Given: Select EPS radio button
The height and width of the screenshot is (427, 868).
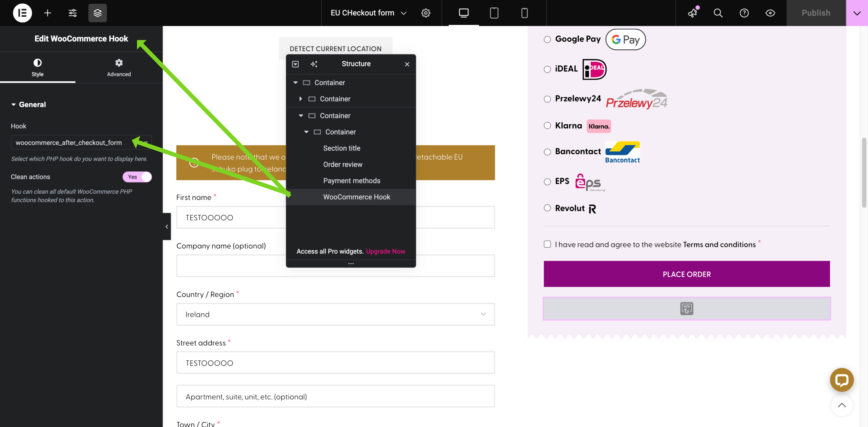Looking at the screenshot, I should click(547, 182).
